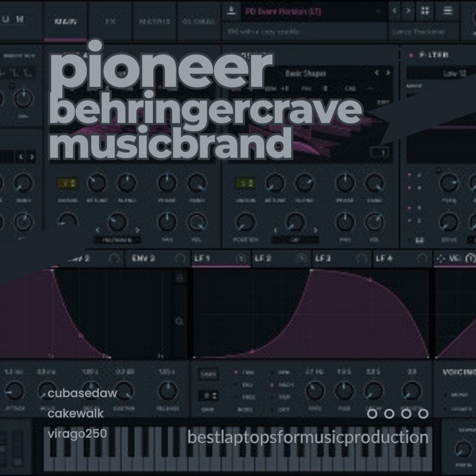Toggle filter routing A switch

410,175
